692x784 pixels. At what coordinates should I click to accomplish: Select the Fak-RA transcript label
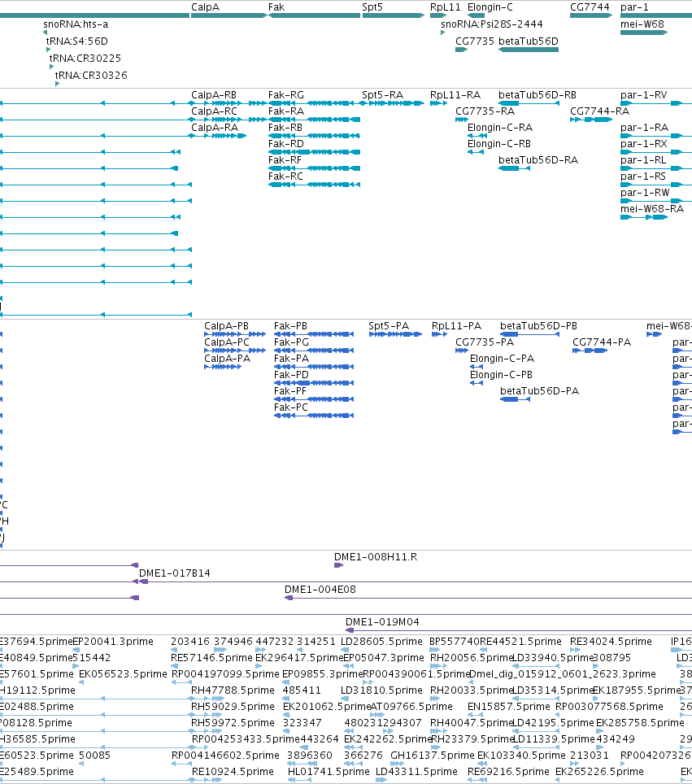point(286,111)
